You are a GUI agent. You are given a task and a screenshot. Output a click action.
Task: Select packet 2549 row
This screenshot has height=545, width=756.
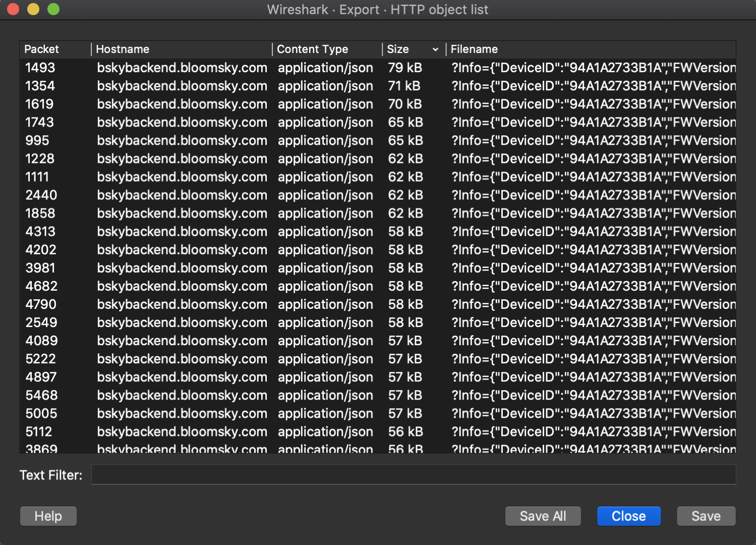click(378, 322)
